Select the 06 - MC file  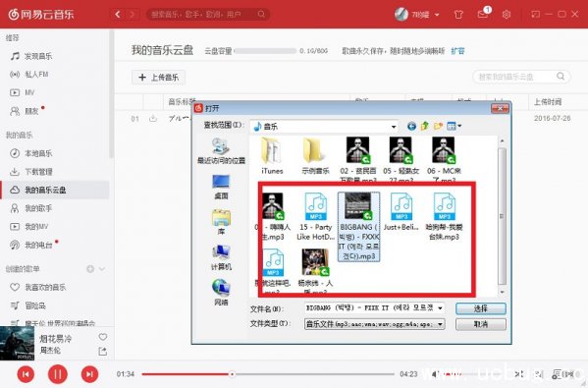click(444, 159)
